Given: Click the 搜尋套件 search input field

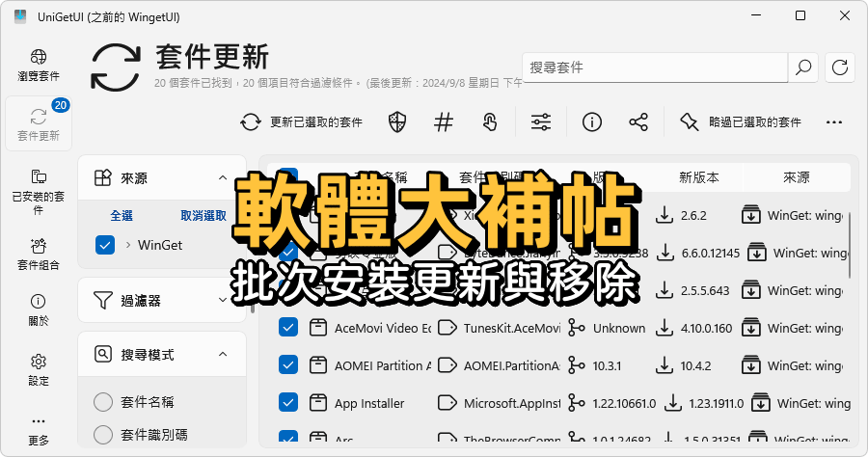Looking at the screenshot, I should point(654,67).
